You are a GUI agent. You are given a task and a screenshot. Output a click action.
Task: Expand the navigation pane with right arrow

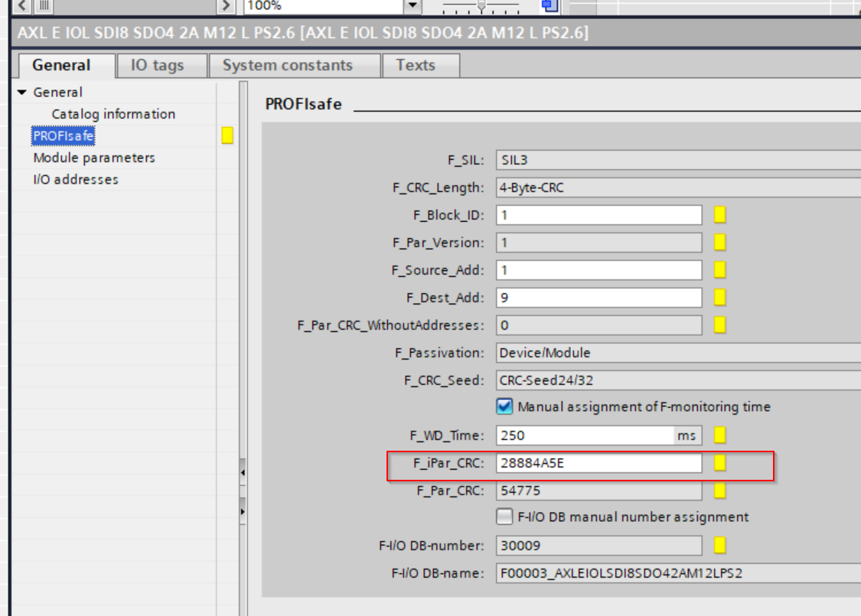point(243,512)
